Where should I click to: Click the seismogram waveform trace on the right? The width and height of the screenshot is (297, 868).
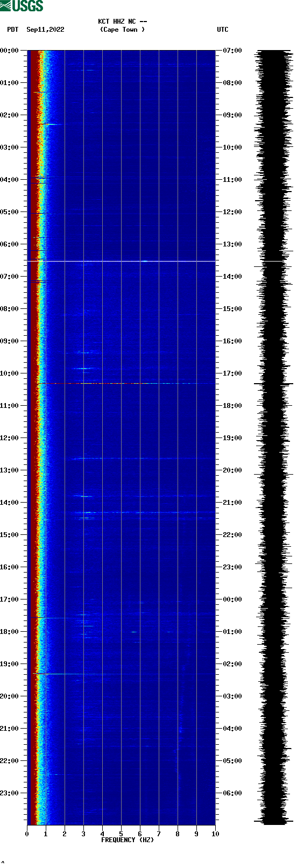pyautogui.click(x=274, y=437)
